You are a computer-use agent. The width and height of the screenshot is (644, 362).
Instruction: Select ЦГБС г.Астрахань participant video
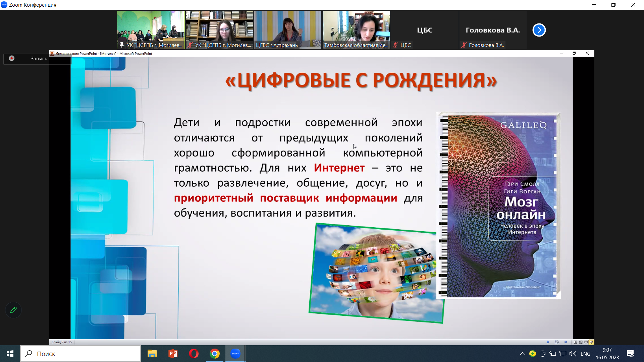[288, 30]
